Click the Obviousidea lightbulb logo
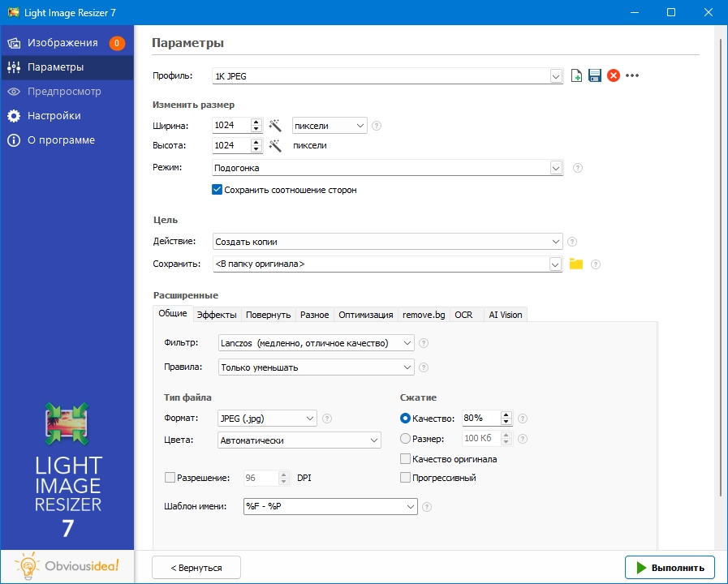The image size is (728, 584). pyautogui.click(x=27, y=565)
